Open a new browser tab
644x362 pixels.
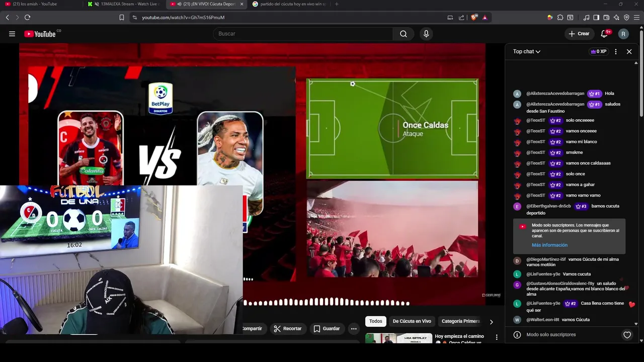coord(337,4)
